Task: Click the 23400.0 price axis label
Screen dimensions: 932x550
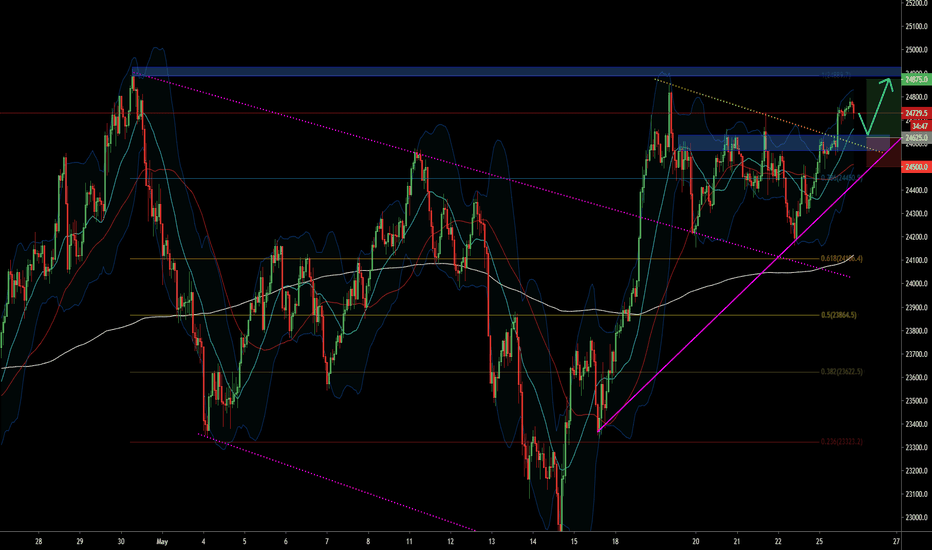Action: click(x=917, y=425)
